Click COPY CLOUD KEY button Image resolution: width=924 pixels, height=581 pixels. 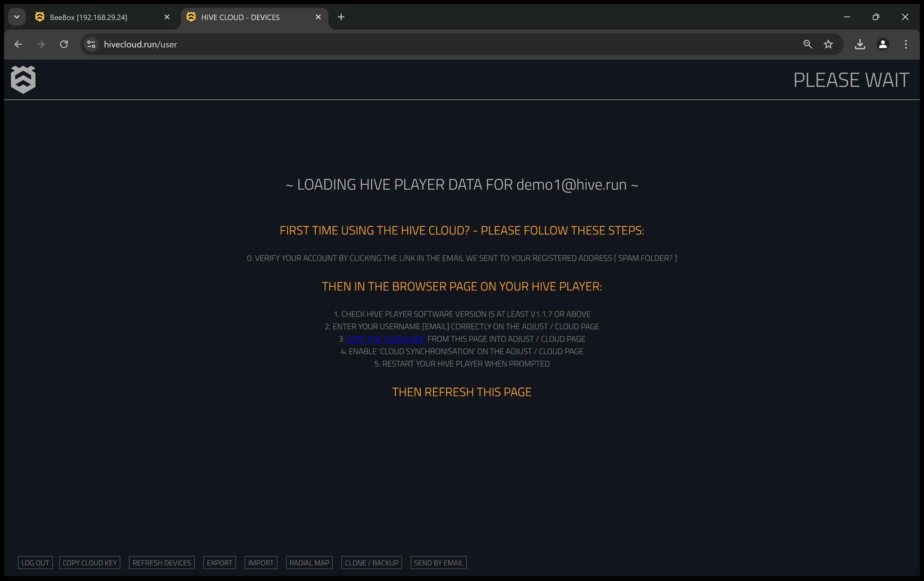[x=90, y=563]
